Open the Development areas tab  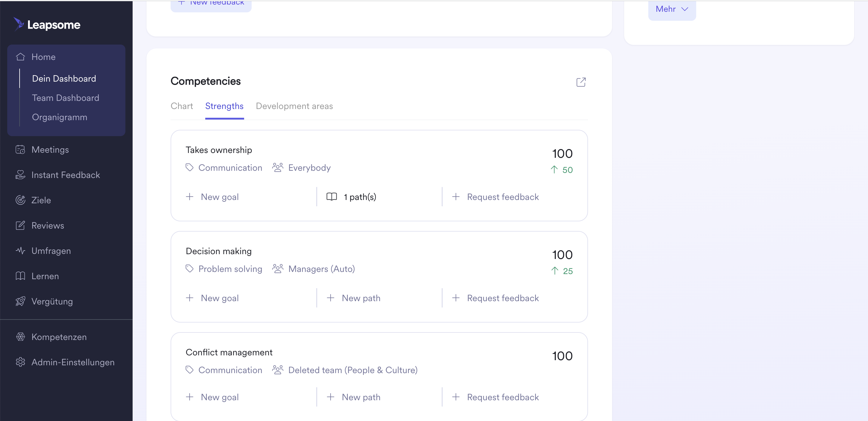pos(294,106)
